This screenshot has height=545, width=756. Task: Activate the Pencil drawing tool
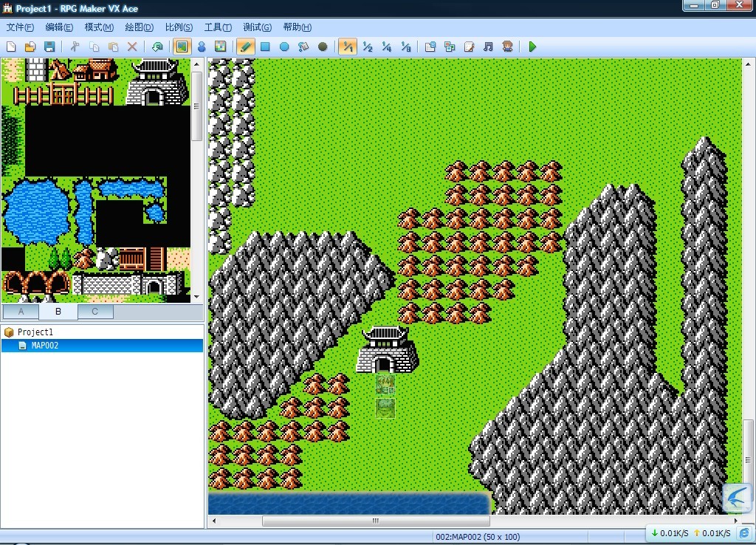[246, 47]
